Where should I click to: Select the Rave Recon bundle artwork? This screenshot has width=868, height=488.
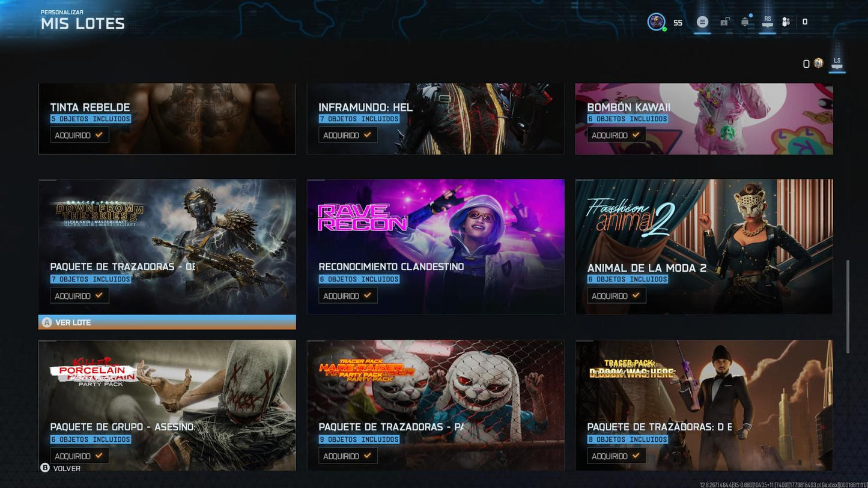coord(436,247)
